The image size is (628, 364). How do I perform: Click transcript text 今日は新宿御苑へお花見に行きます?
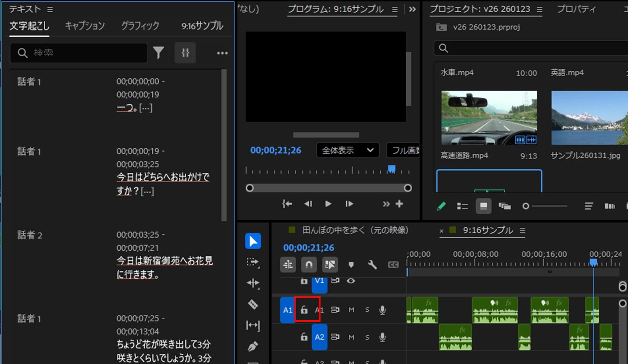coord(164,268)
